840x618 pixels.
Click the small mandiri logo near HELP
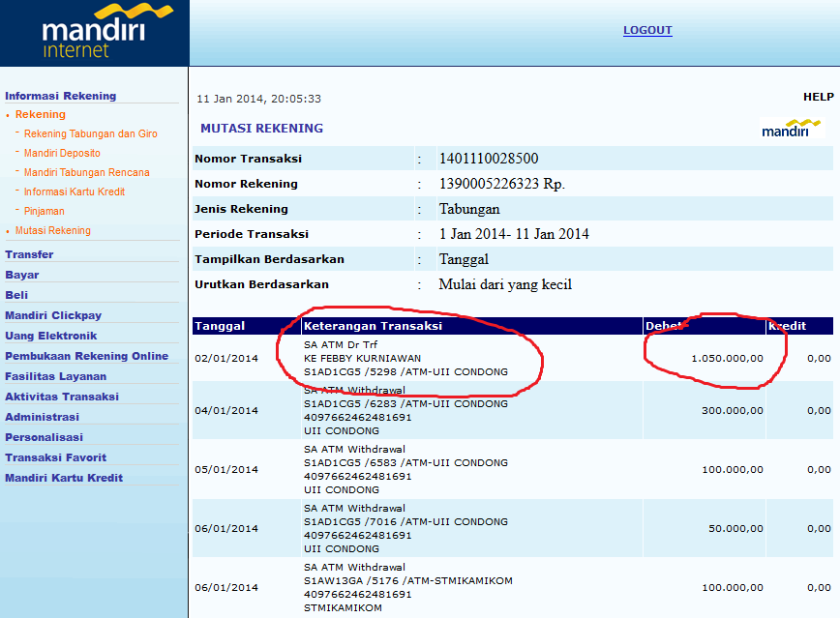(x=792, y=128)
